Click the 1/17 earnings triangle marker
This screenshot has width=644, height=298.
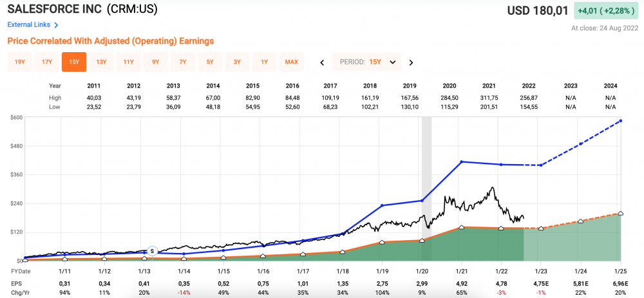(303, 254)
